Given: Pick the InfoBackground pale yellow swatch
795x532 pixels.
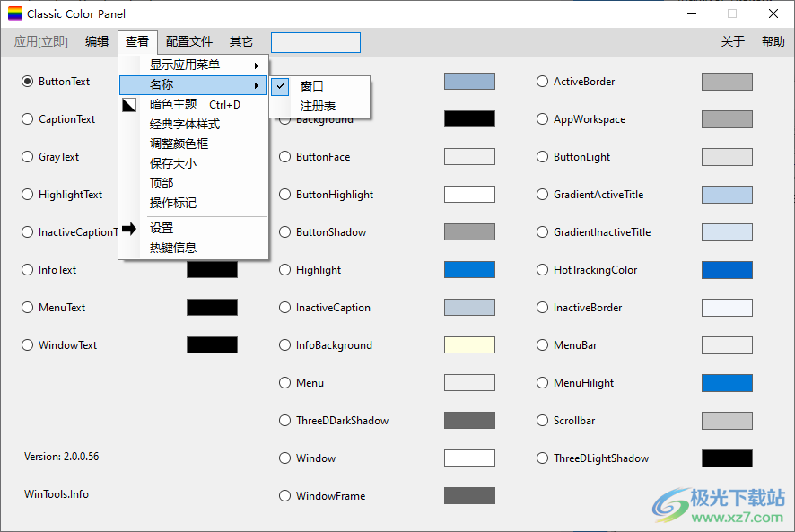Looking at the screenshot, I should point(469,345).
